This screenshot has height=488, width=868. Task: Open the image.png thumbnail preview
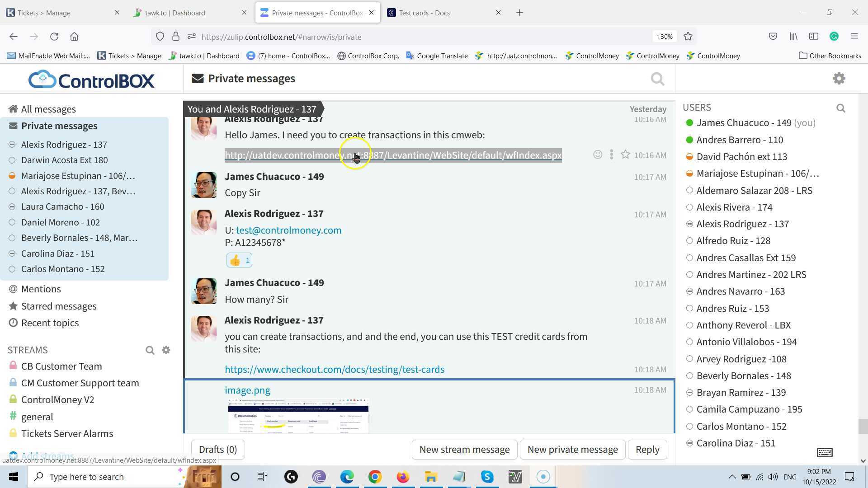[x=298, y=416]
